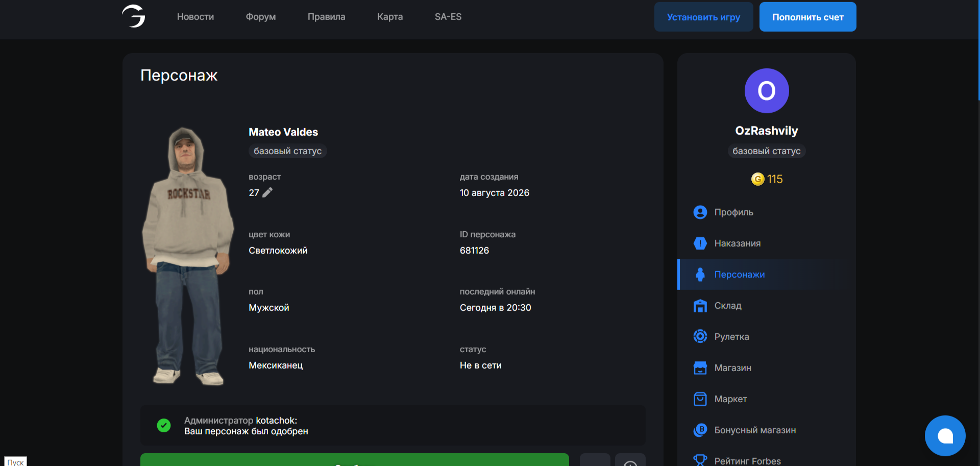The height and width of the screenshot is (466, 980).
Task: Click the coin balance value 115
Action: click(x=775, y=179)
